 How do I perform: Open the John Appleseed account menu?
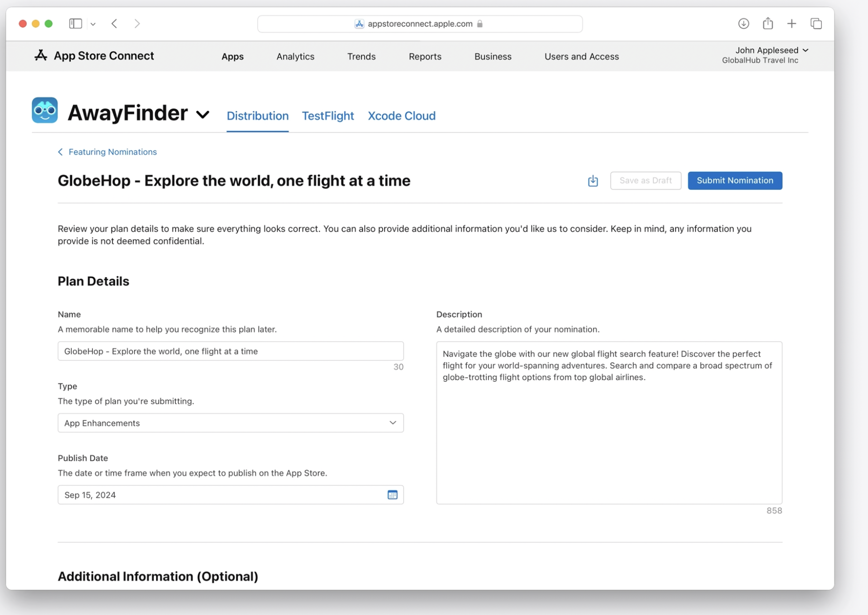pos(772,50)
